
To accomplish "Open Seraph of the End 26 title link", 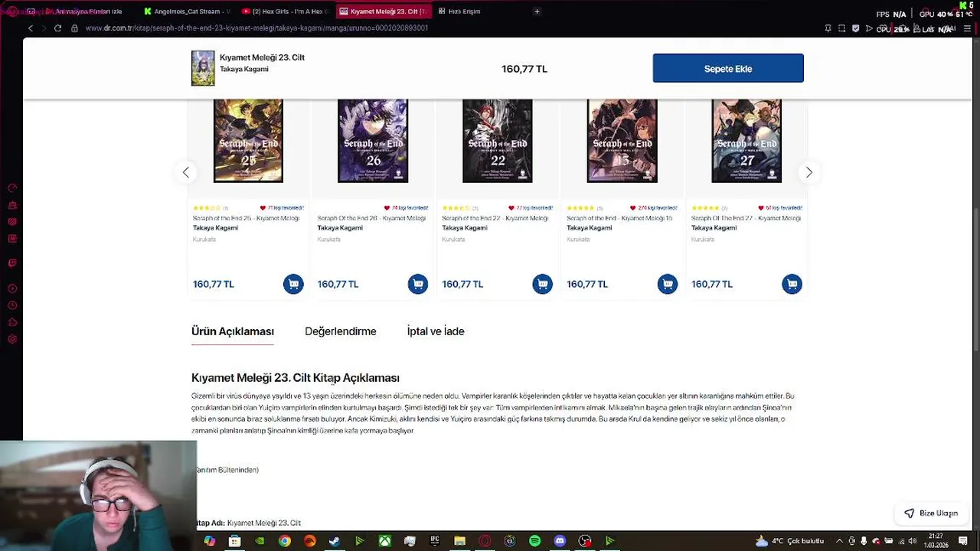I will click(x=371, y=218).
